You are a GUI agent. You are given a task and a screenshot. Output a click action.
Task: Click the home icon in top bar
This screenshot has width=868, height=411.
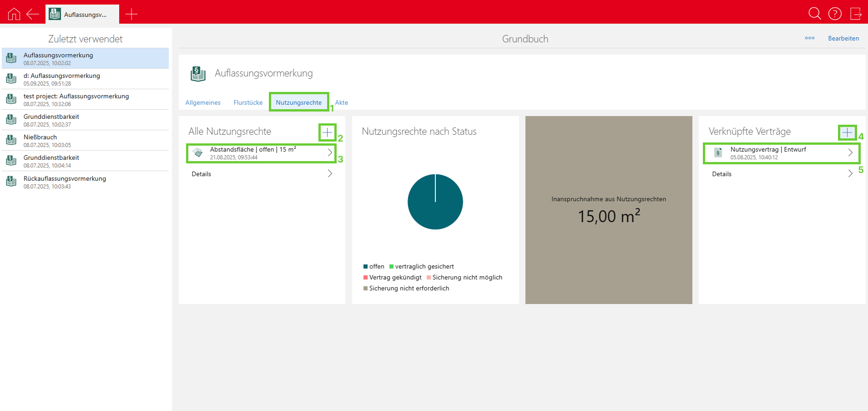(14, 14)
